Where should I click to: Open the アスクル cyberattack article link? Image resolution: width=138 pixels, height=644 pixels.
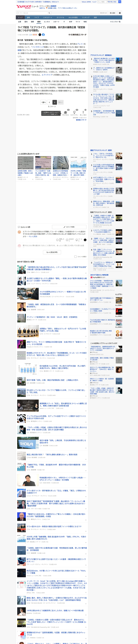(x=56, y=343)
